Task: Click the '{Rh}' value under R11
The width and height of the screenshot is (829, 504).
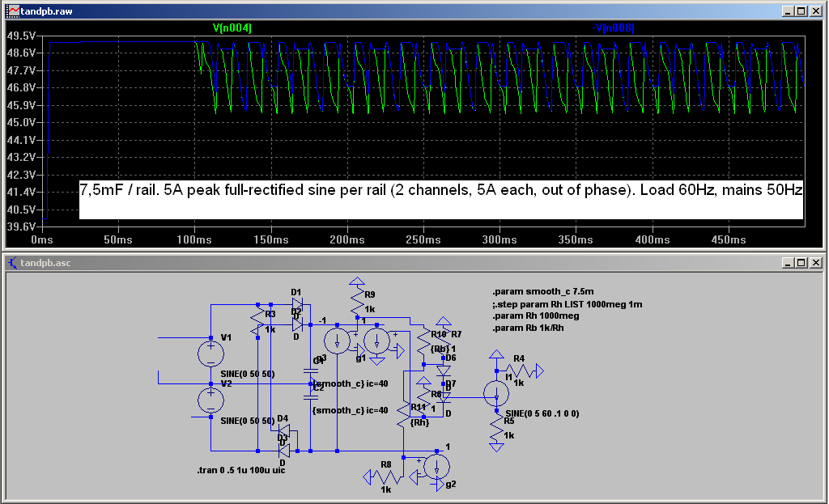Action: (419, 422)
